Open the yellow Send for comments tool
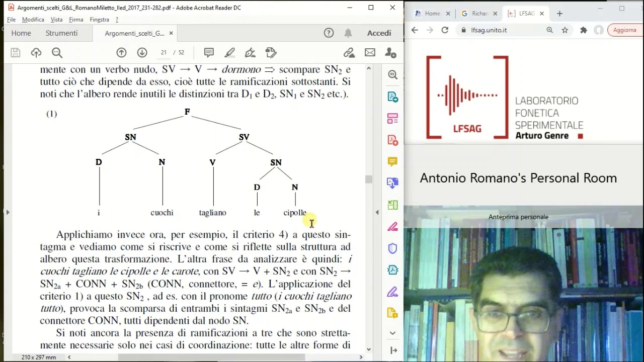Image resolution: width=644 pixels, height=362 pixels. pos(393,313)
